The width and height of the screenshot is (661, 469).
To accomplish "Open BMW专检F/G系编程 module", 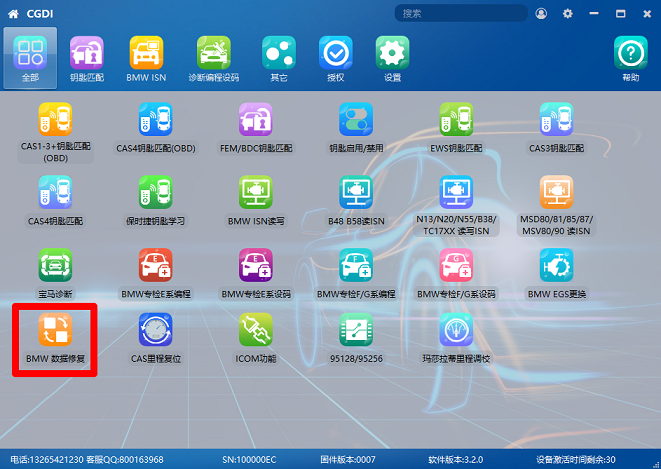I will pos(356,273).
